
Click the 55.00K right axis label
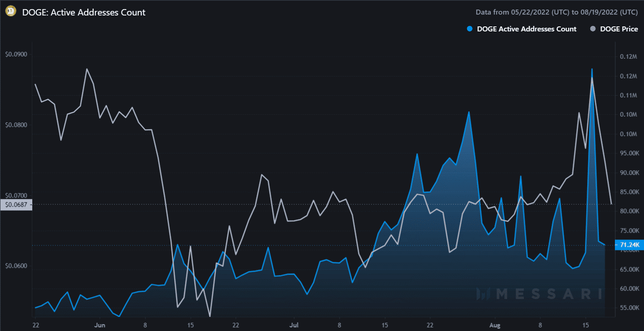click(629, 308)
